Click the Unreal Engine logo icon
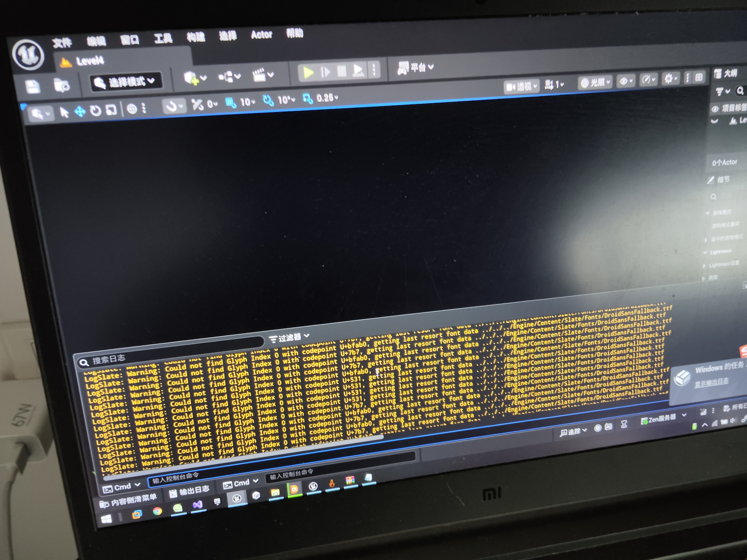 (28, 55)
